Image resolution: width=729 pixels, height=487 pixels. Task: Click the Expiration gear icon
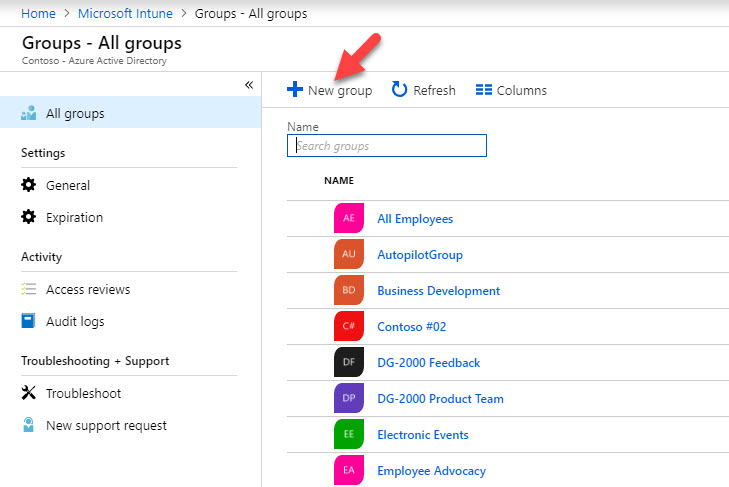[28, 217]
